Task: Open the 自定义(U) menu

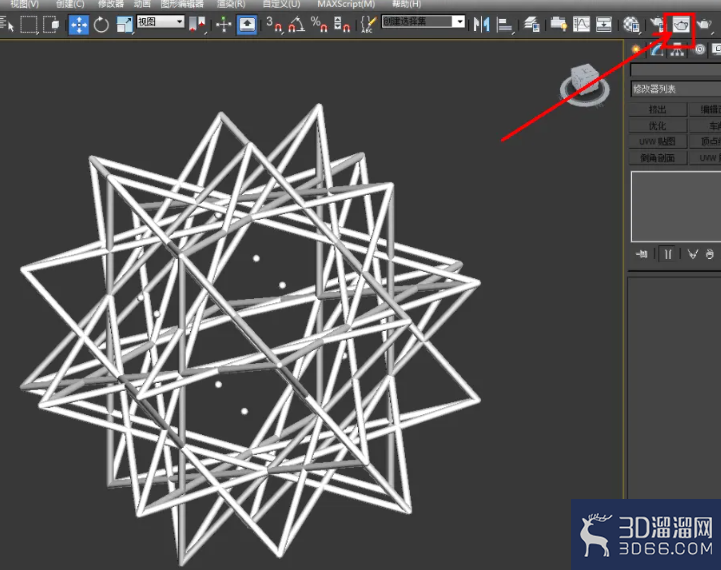Action: pos(281,4)
